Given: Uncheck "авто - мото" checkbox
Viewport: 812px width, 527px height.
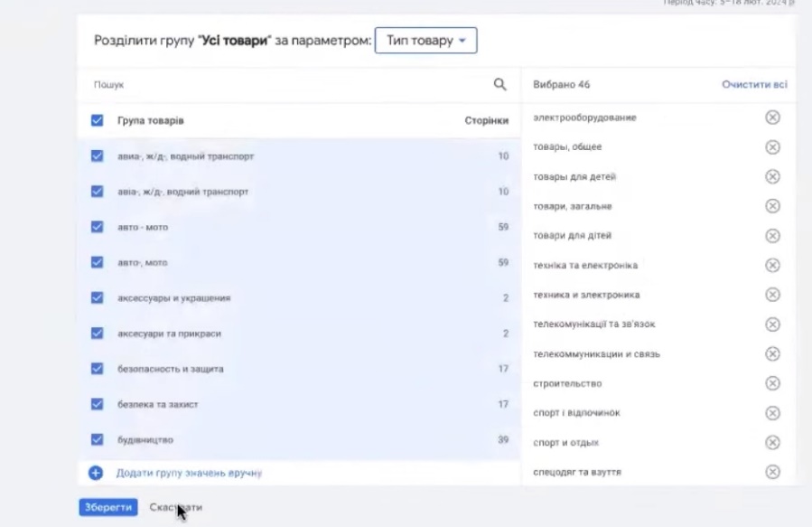Looking at the screenshot, I should [97, 227].
